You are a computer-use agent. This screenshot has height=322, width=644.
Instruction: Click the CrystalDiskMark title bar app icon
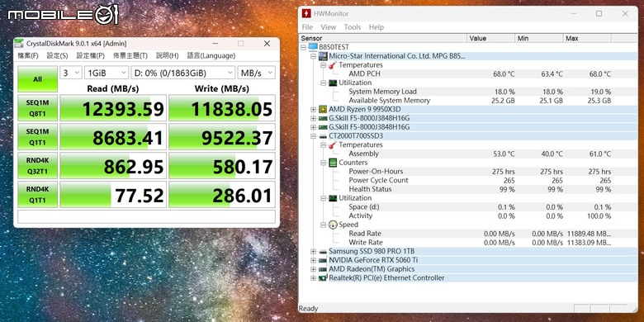(20, 43)
